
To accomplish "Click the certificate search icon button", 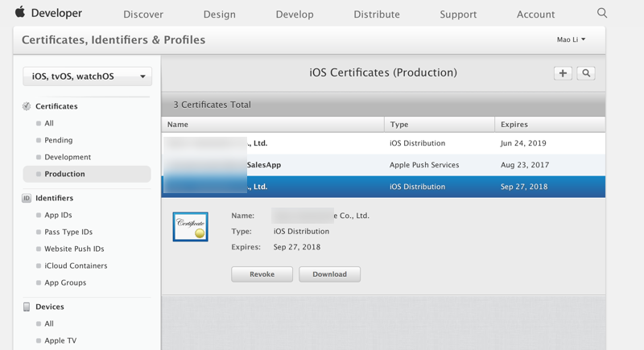I will coord(586,73).
